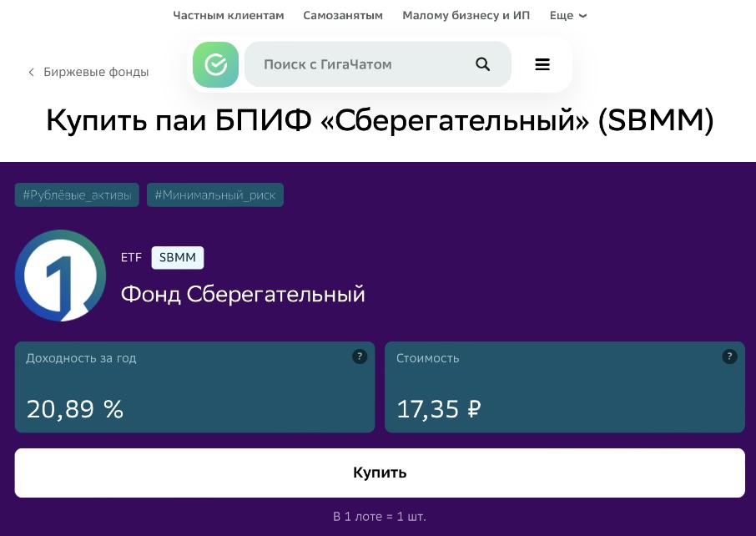
Task: Click the Фонд Сберегательный fund name
Action: 243,294
